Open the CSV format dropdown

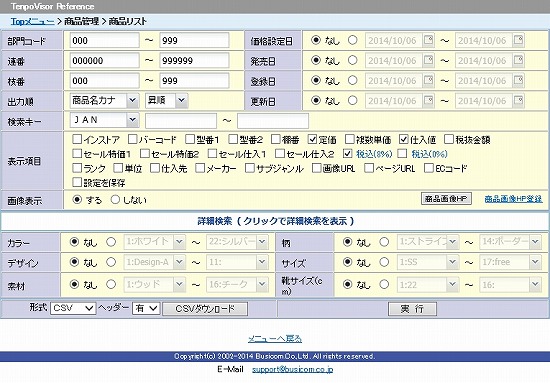pos(73,308)
